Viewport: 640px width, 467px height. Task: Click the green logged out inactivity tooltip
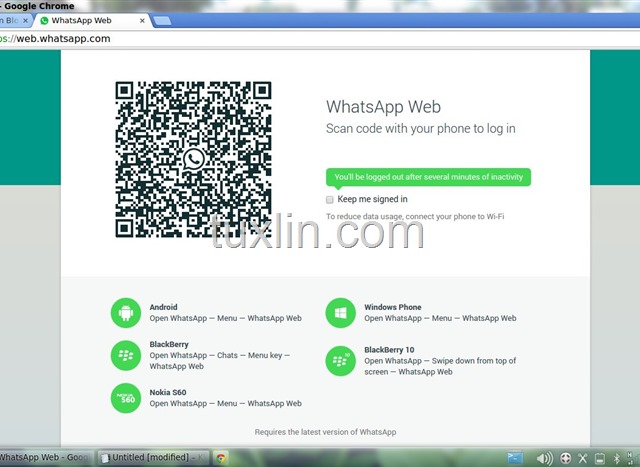[429, 177]
